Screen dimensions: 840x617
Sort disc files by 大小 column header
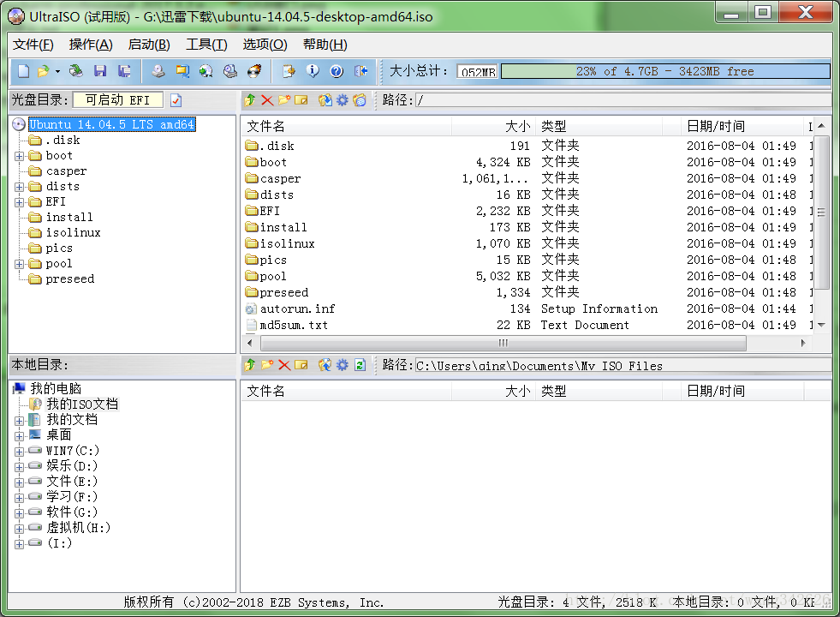493,127
